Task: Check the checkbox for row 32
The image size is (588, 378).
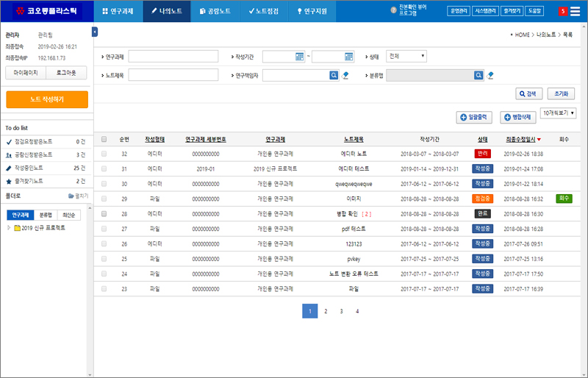Action: click(x=104, y=154)
